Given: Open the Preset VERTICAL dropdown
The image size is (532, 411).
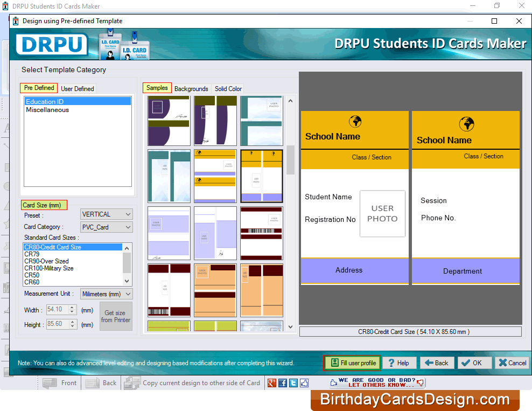Looking at the screenshot, I should 106,214.
